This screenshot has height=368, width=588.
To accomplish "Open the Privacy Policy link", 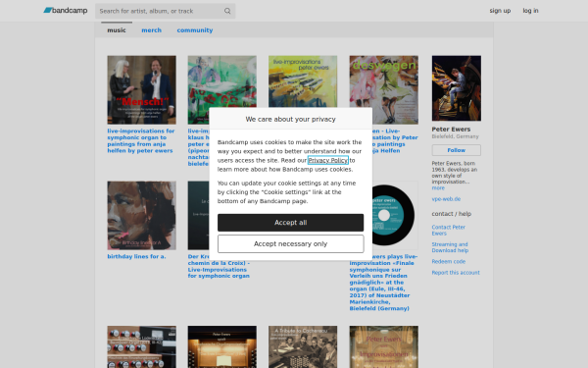I will (327, 160).
